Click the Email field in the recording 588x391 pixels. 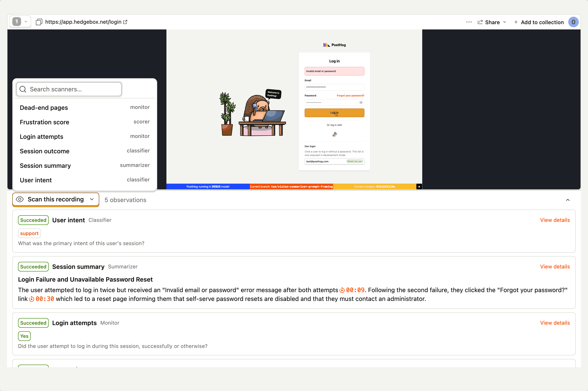[334, 87]
